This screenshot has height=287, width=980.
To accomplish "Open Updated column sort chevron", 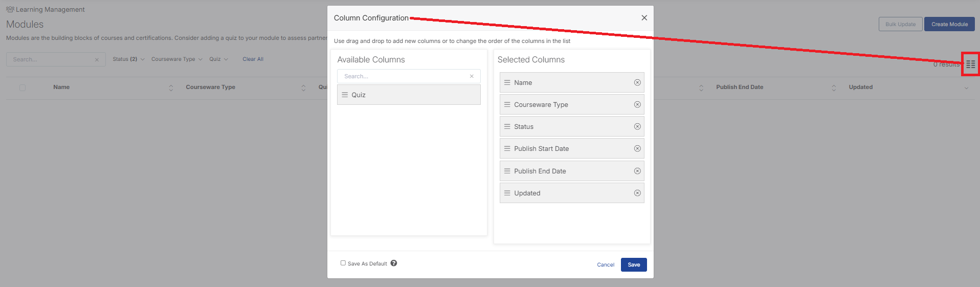I will coord(966,88).
